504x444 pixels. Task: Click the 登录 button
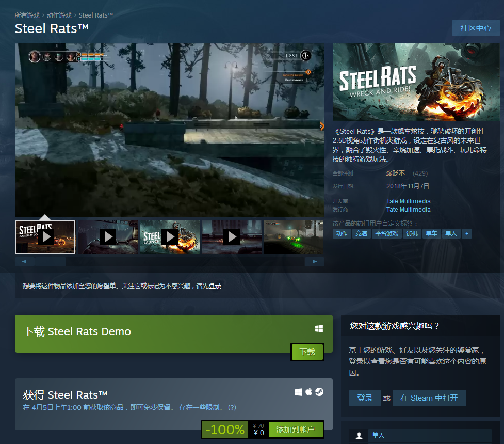pos(365,398)
